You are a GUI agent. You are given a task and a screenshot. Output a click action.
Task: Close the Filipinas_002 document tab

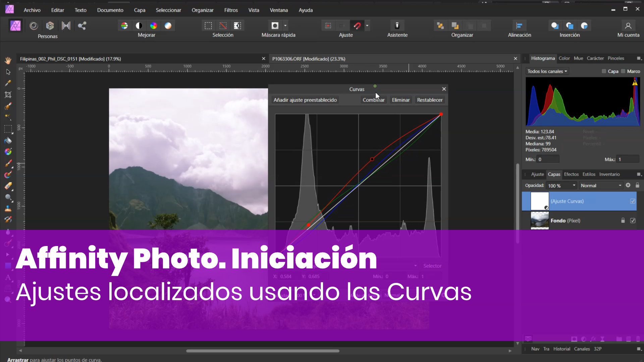pyautogui.click(x=264, y=59)
